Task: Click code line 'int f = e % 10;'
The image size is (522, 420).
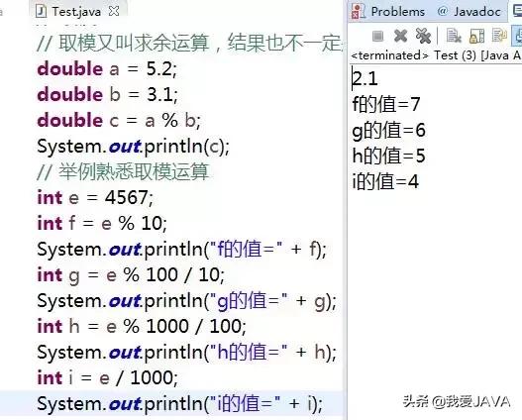Action: [x=102, y=223]
